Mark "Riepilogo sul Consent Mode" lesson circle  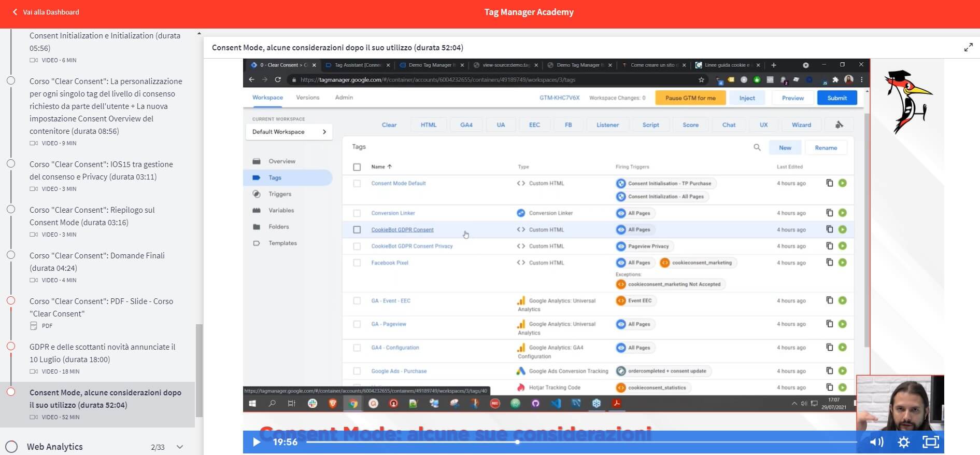10,209
